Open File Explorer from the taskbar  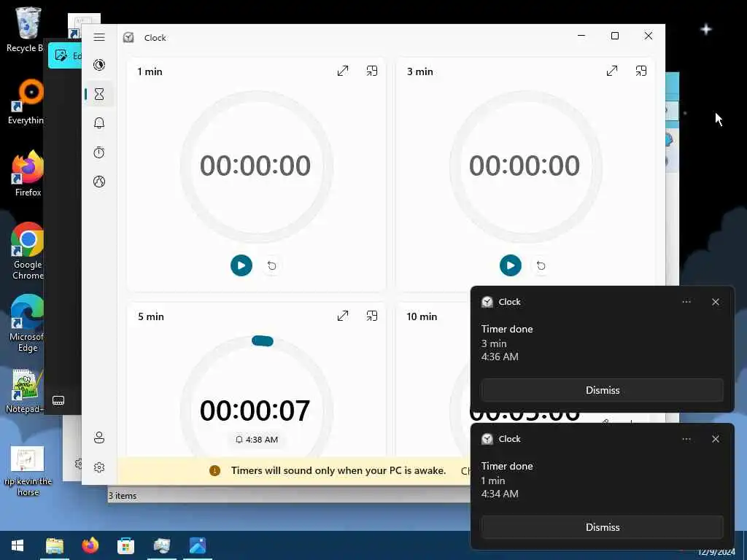(54, 545)
